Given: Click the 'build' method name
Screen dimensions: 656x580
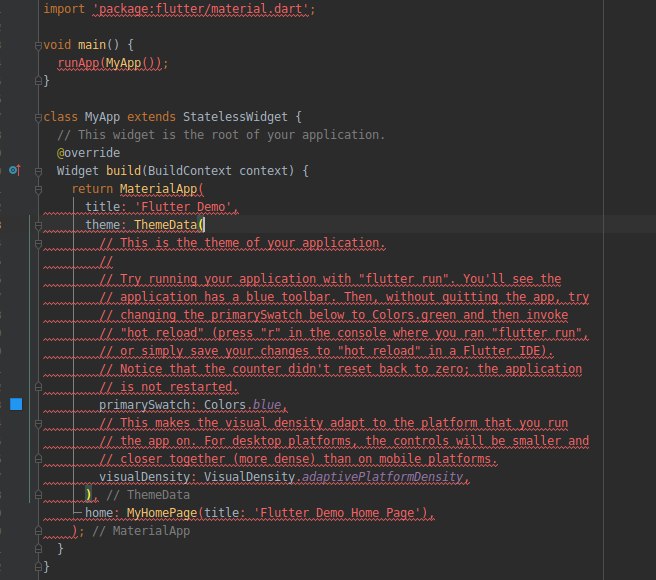Looking at the screenshot, I should [123, 171].
